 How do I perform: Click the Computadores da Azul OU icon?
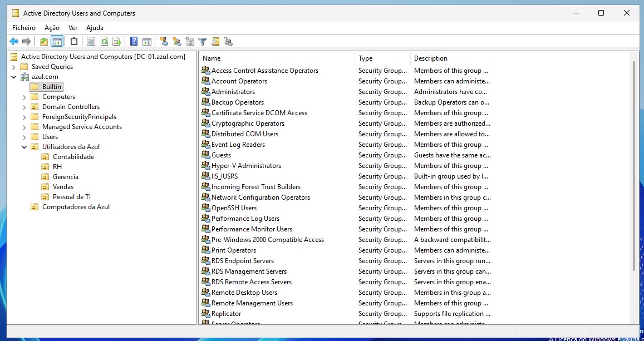[x=35, y=207]
